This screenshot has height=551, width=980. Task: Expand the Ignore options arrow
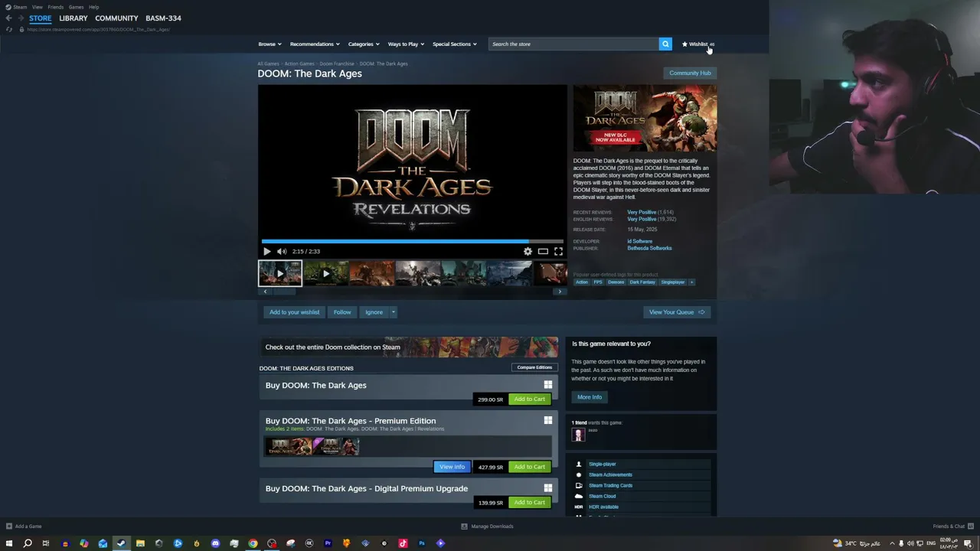point(394,312)
